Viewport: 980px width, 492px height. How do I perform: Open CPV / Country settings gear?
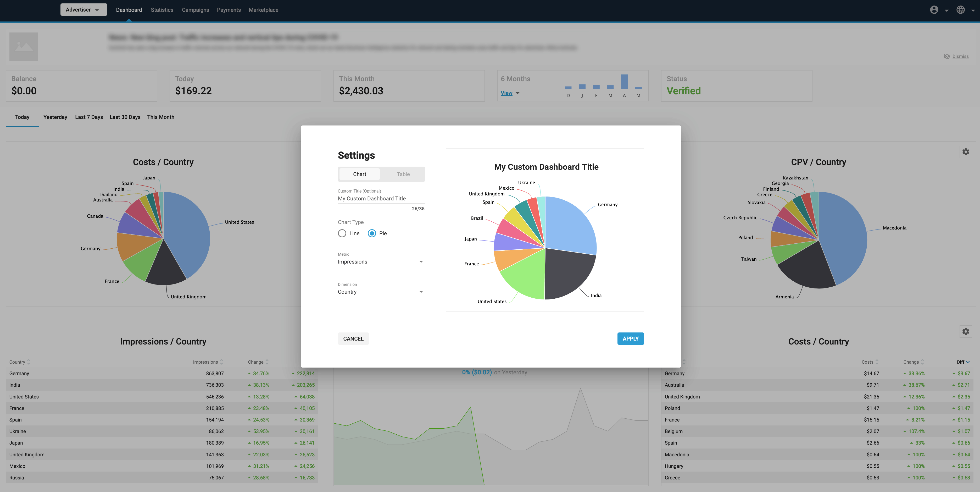(x=966, y=152)
